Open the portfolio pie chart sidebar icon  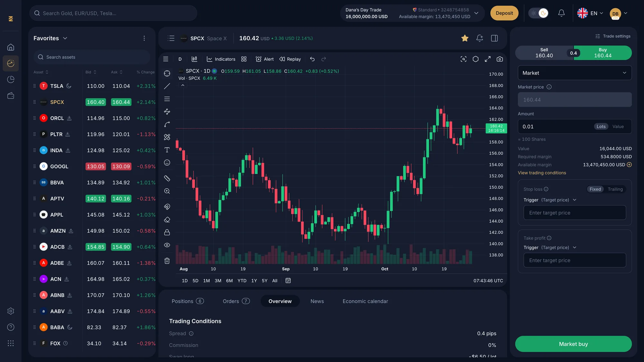coord(11,79)
